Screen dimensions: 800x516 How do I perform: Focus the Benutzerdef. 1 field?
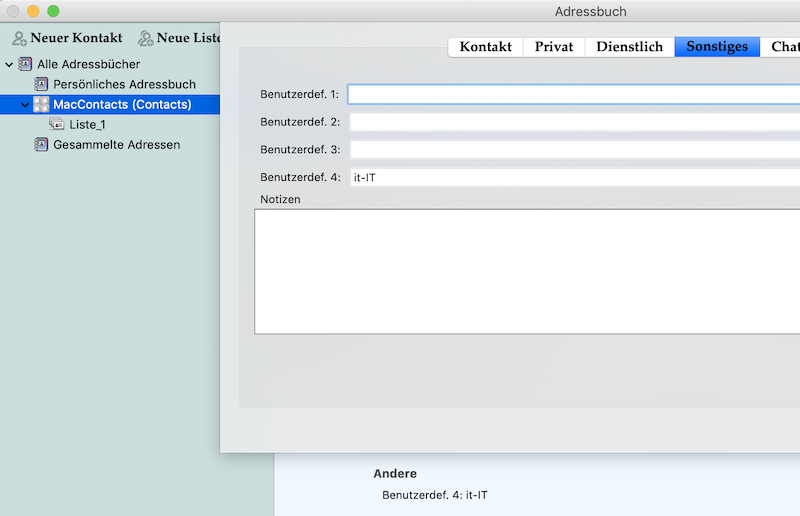(574, 94)
